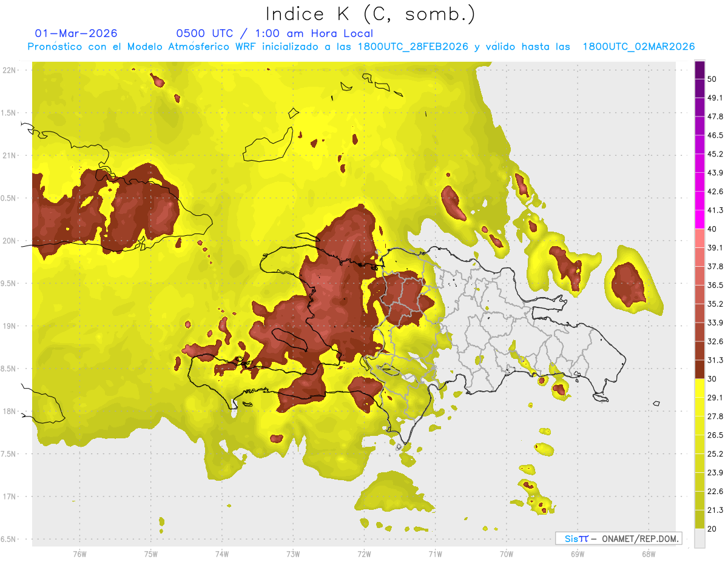Pick the bright yellow swatch between 29.1 and 30
The image size is (728, 562).
coord(699,389)
